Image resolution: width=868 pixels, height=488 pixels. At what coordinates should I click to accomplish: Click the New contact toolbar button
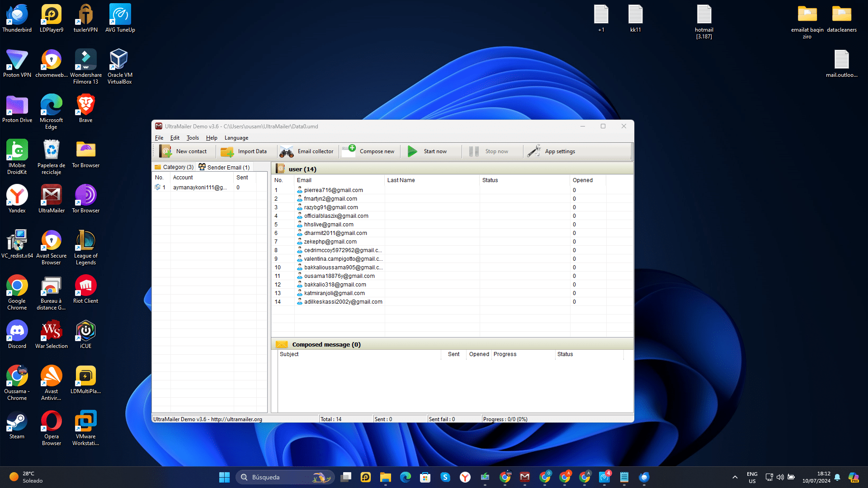pyautogui.click(x=184, y=151)
